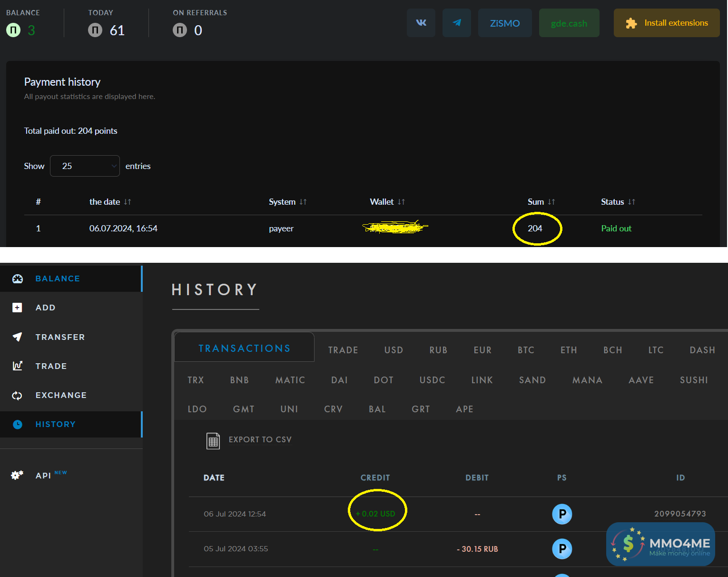The width and height of the screenshot is (728, 577).
Task: Sort table by the date column arrows
Action: coord(128,202)
